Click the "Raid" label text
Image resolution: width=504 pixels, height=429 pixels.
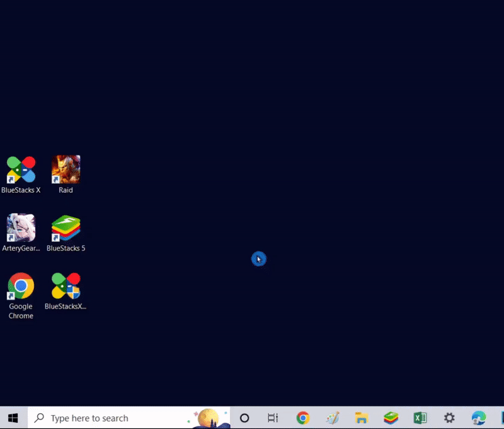click(x=66, y=190)
